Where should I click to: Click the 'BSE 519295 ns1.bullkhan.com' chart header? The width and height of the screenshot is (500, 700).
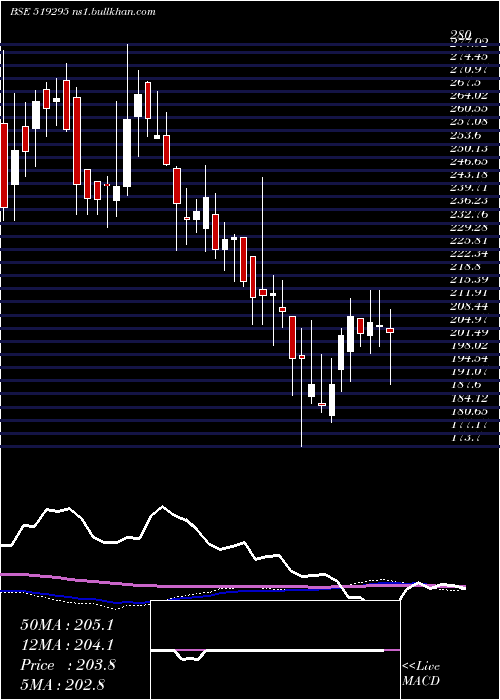point(83,12)
